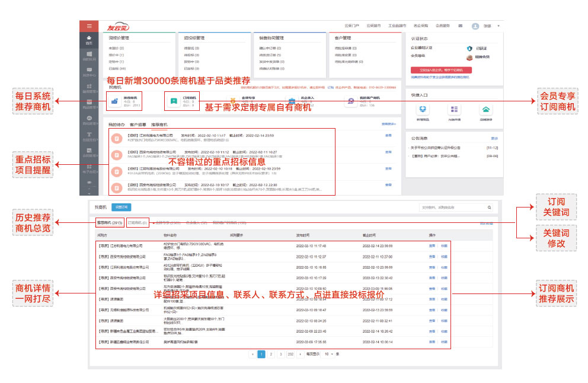588x383 pixels.
Task: Expand the user account dropdown arrow
Action: click(498, 26)
